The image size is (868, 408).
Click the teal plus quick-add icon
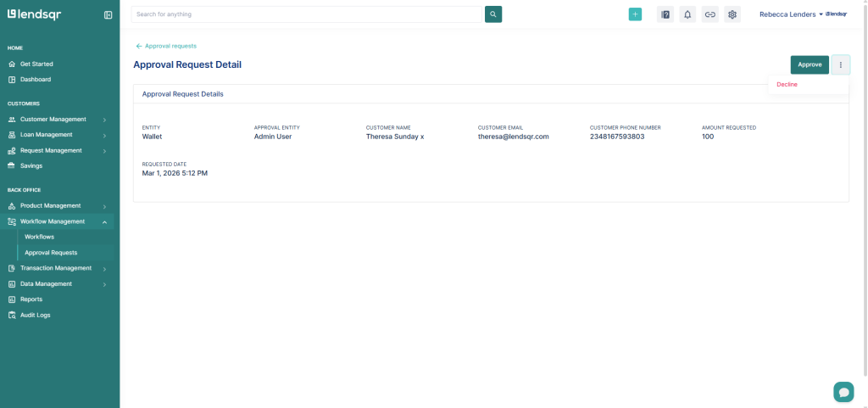[x=635, y=14]
